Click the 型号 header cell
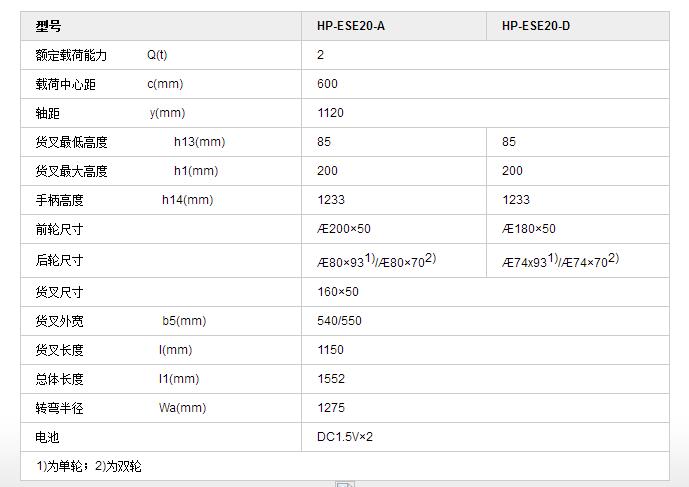This screenshot has width=689, height=487. click(x=48, y=26)
